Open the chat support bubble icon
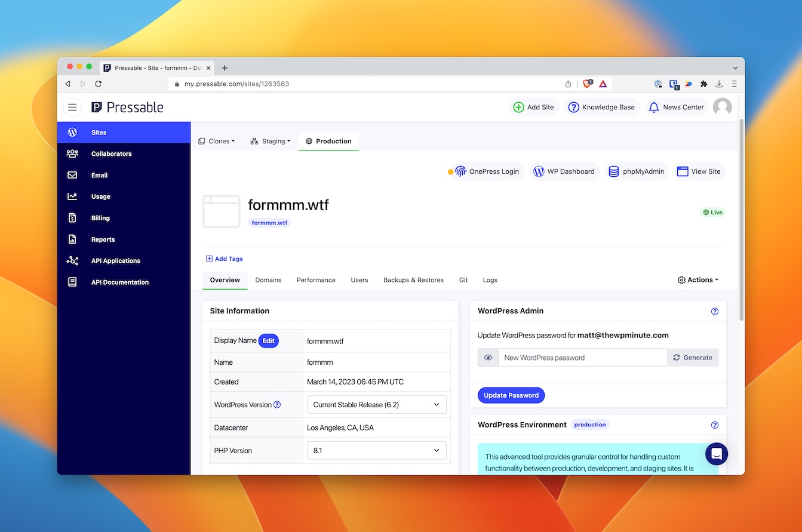The width and height of the screenshot is (802, 532). [x=717, y=454]
